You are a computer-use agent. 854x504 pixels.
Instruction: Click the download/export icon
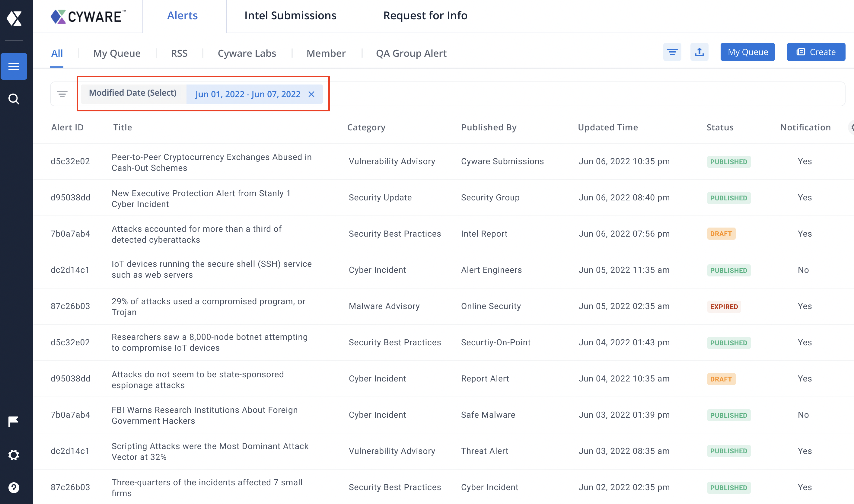pos(698,52)
